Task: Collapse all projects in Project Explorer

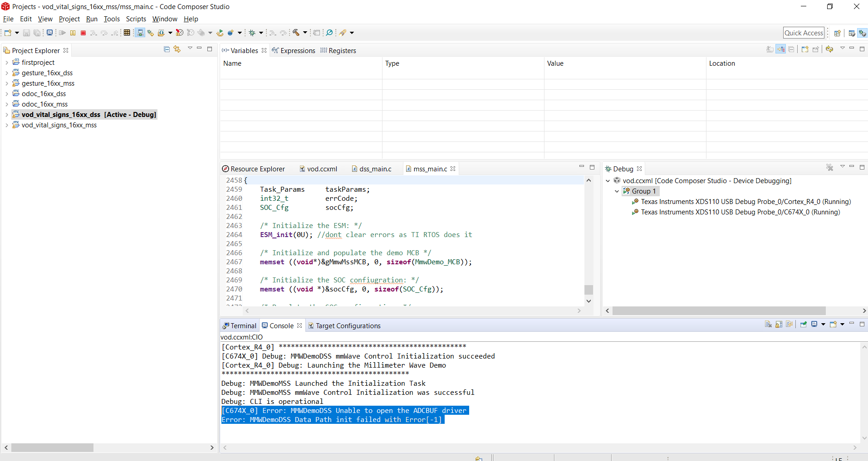Action: 167,49
